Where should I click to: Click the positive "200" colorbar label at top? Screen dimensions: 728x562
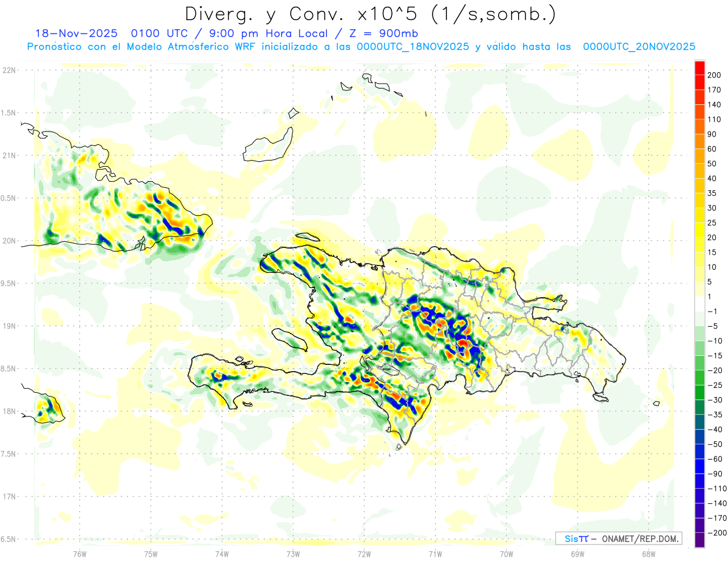714,75
